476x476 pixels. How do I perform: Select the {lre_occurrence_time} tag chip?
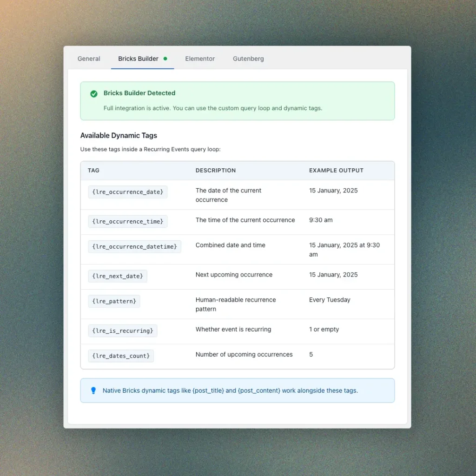pos(127,221)
